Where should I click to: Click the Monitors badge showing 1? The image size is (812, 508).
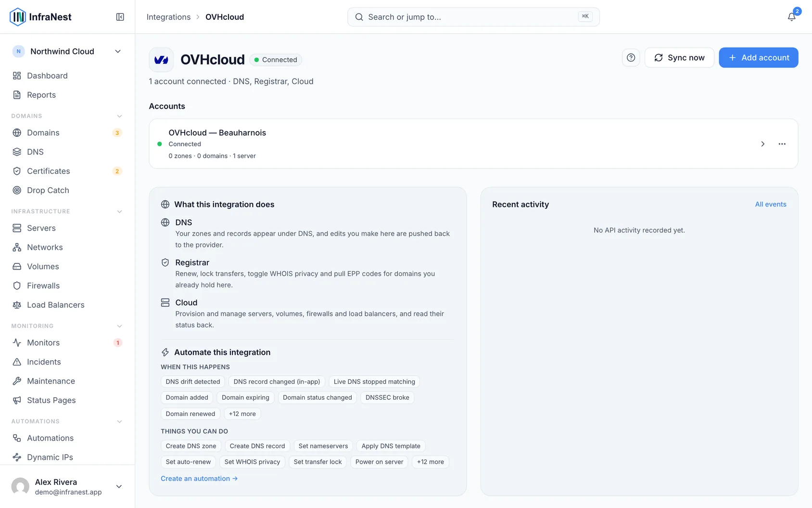(117, 343)
